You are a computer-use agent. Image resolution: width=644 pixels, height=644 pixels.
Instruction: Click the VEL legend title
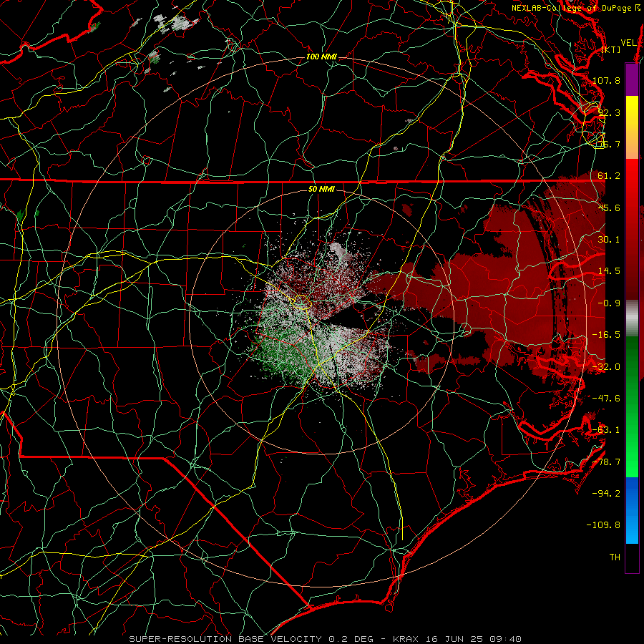629,43
